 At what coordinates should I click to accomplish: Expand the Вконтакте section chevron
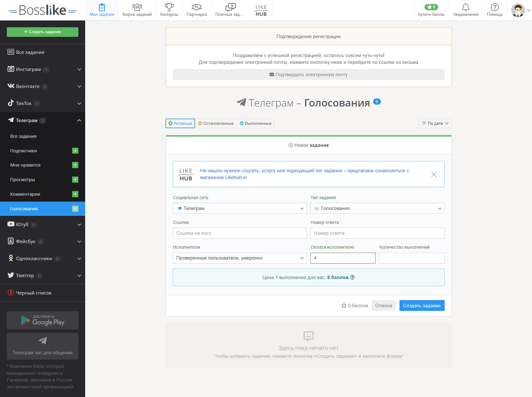coord(79,86)
